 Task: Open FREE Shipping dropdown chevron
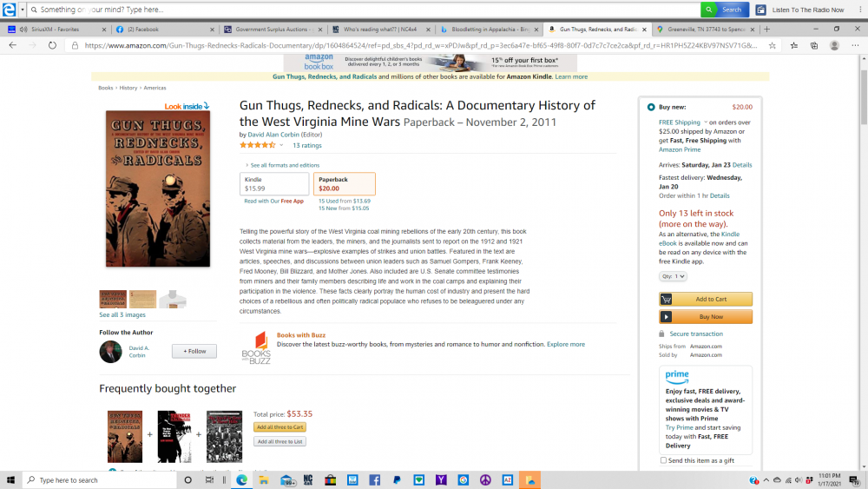(706, 122)
